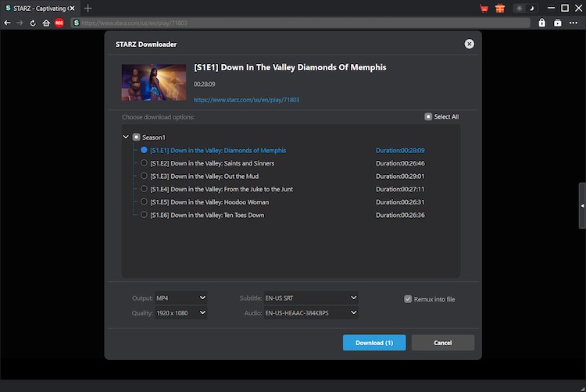Close the STARZ Downloader dialog

(x=469, y=44)
